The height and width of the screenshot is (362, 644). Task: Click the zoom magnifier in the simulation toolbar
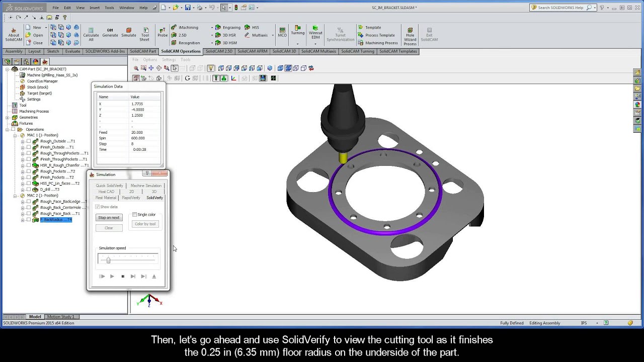click(x=136, y=68)
